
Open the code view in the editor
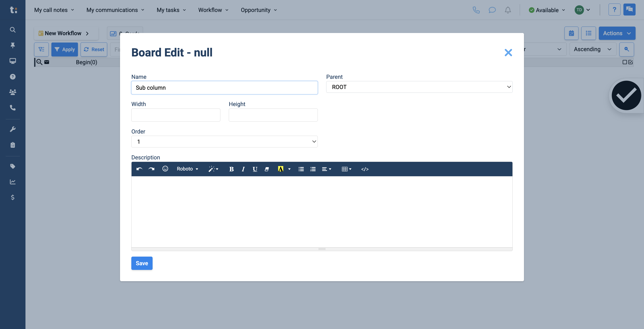pos(365,169)
